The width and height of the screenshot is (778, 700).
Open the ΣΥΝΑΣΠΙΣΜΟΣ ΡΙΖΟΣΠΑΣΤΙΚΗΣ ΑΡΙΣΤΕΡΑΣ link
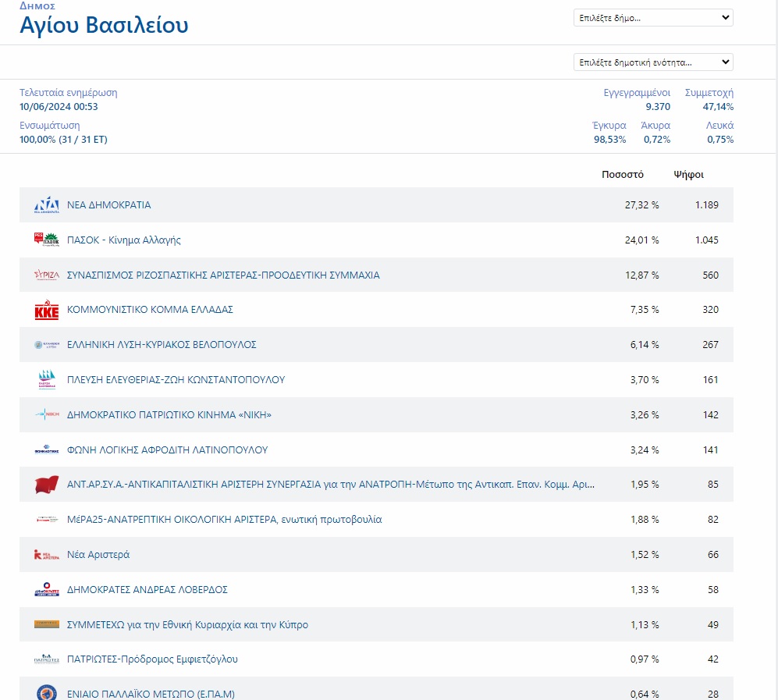(x=223, y=275)
